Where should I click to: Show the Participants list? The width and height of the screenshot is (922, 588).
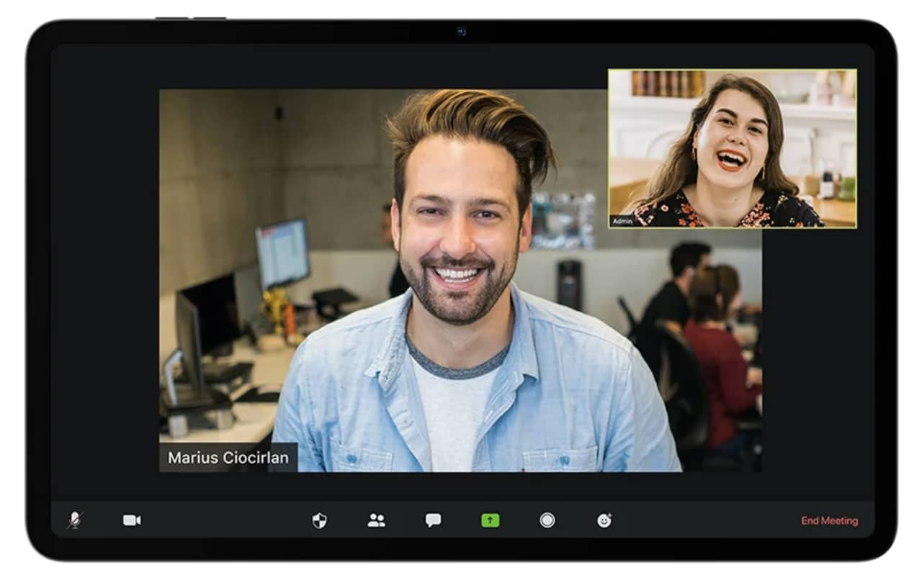376,520
